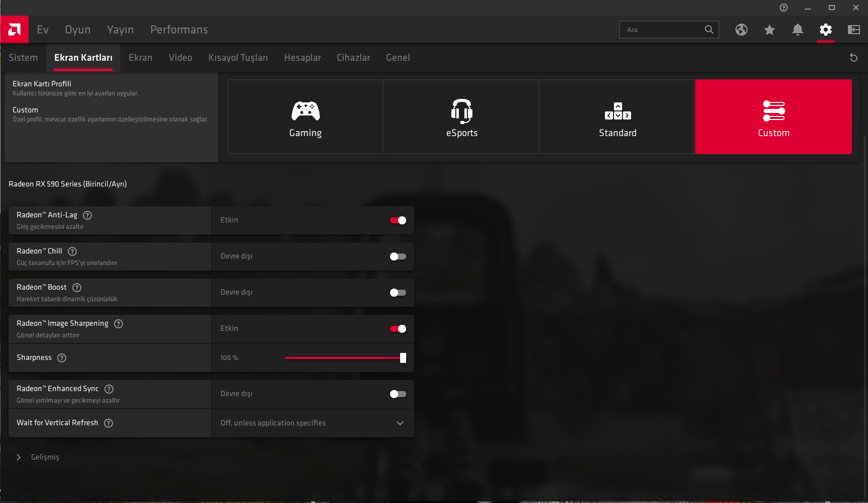Image resolution: width=868 pixels, height=503 pixels.
Task: Switch to the Kısayol Tuşları tab
Action: click(238, 58)
